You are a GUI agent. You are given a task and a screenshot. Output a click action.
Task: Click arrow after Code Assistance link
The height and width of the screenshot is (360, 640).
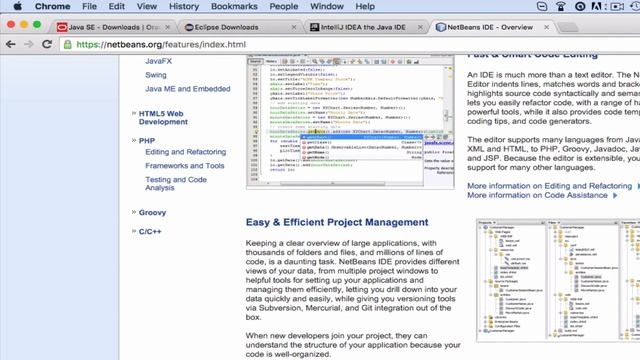[x=615, y=196]
